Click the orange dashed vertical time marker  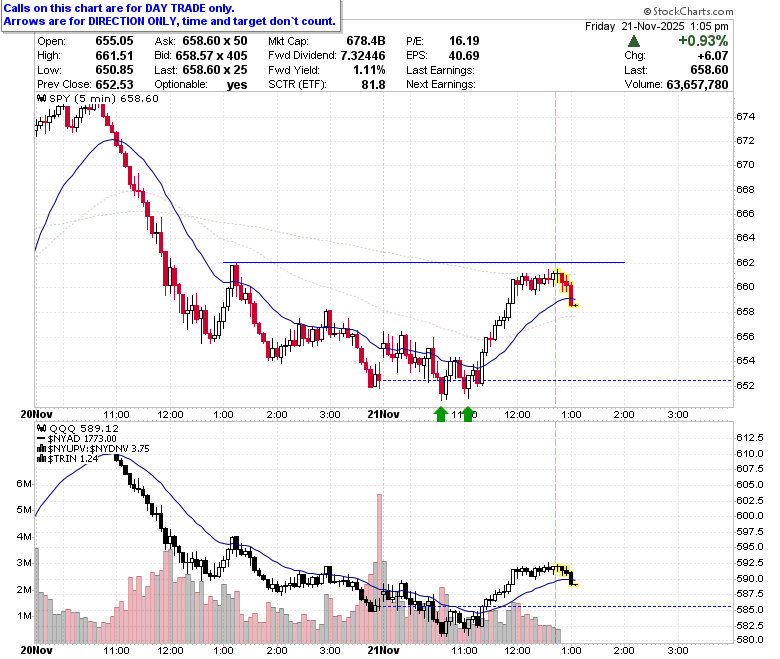pyautogui.click(x=556, y=249)
